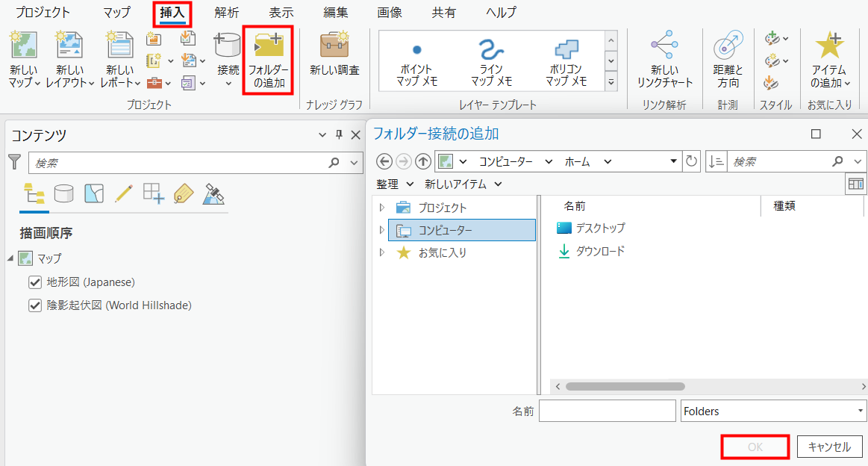Toggle the 地形図 (Japanese) layer checkbox
This screenshot has height=466, width=868.
click(x=34, y=282)
